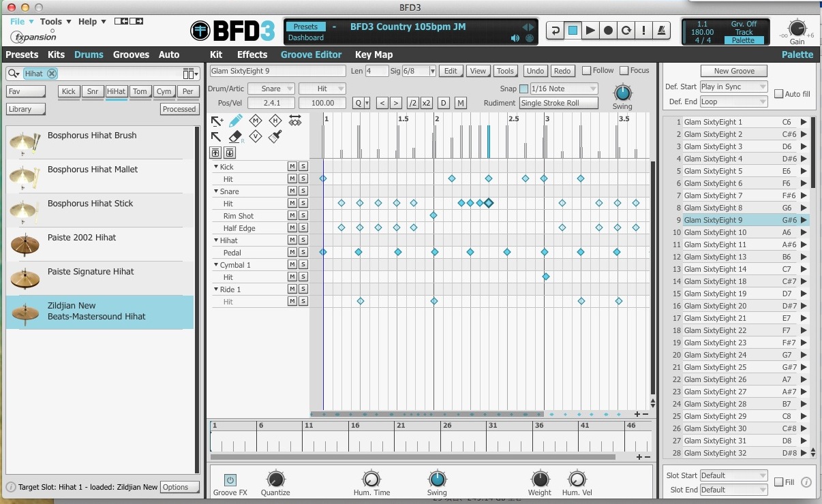Click the info icon beside Fill

806,482
